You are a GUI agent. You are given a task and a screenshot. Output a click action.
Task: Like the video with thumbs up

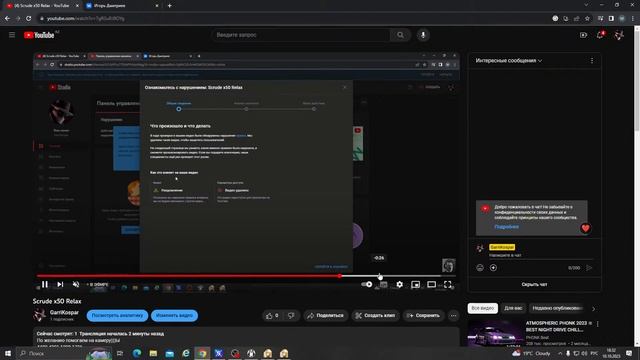pos(272,316)
